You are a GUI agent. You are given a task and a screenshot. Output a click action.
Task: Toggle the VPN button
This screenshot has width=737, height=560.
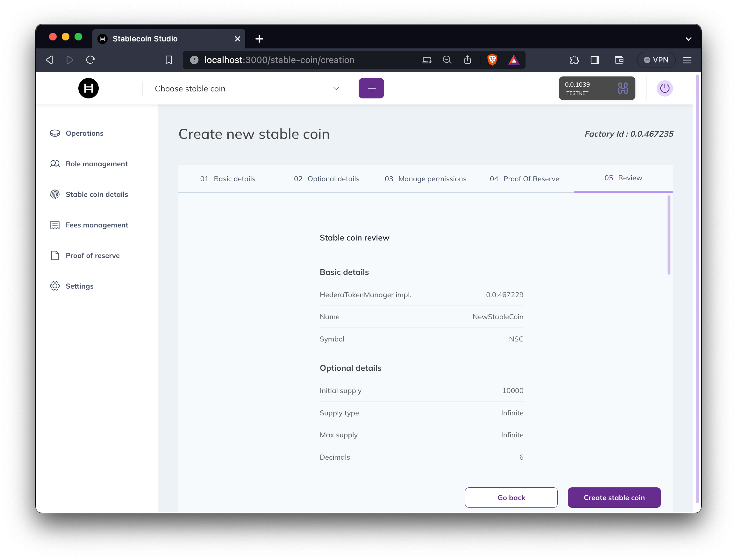click(x=656, y=60)
